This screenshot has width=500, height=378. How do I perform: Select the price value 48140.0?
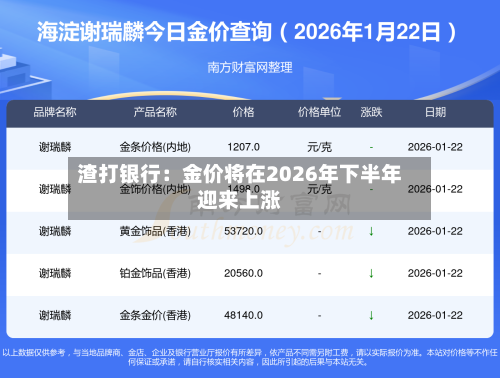[243, 315]
